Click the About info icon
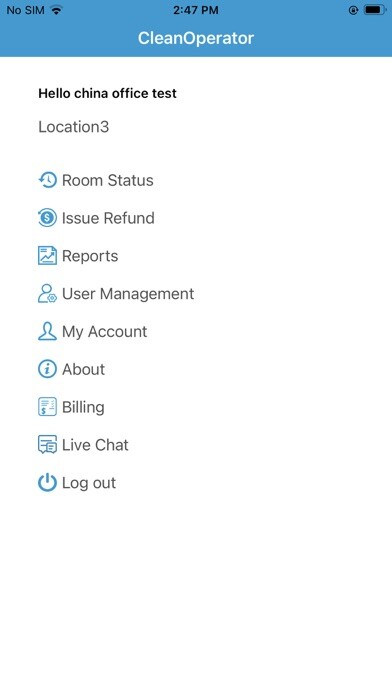 click(48, 369)
